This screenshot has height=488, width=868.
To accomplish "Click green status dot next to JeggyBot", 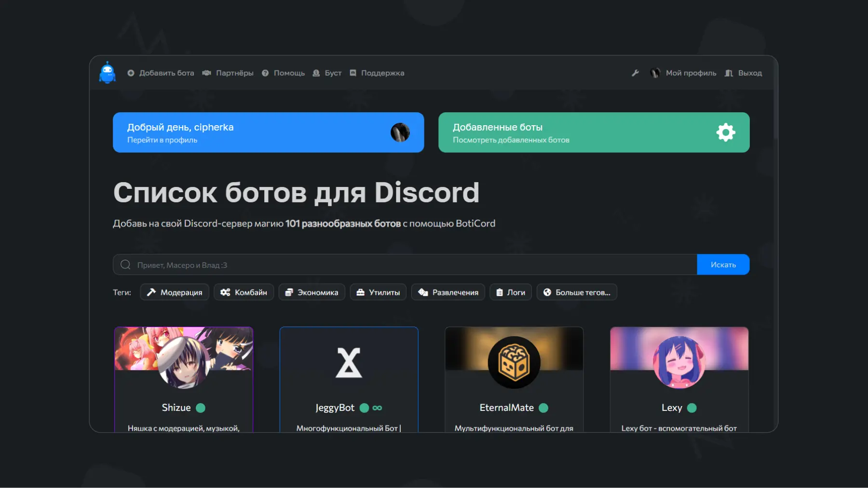I will [x=364, y=408].
